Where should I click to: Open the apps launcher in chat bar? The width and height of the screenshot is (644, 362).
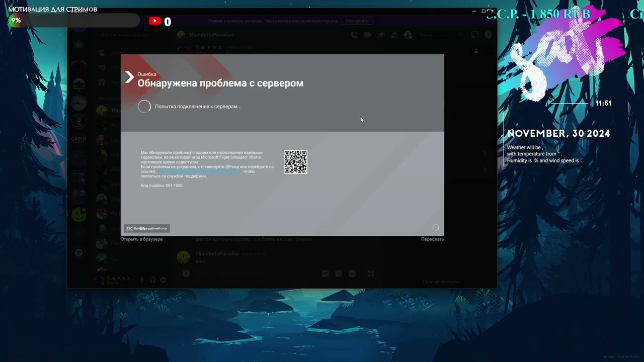[371, 274]
